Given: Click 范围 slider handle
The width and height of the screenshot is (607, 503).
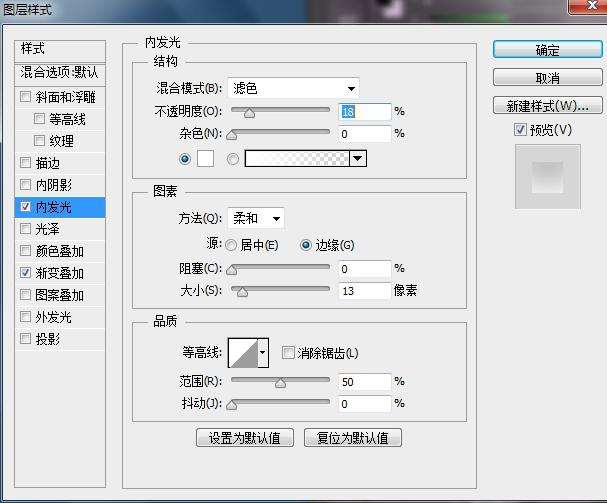Looking at the screenshot, I should (280, 383).
